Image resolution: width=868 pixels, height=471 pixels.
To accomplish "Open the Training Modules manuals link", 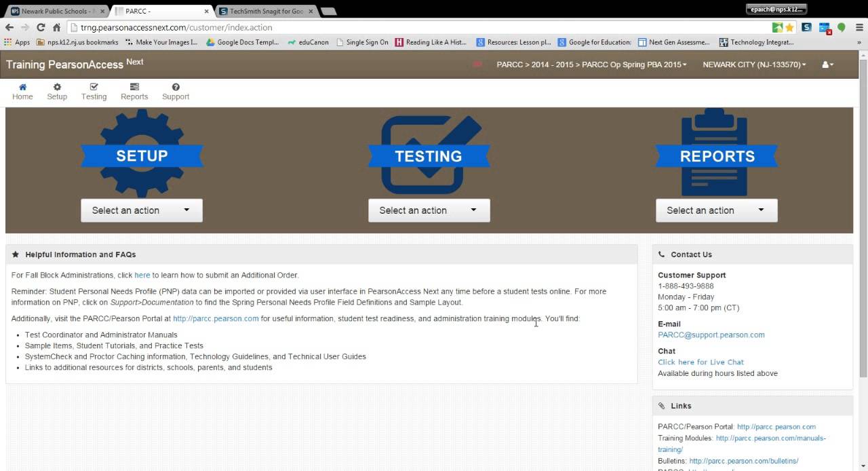I will click(770, 438).
